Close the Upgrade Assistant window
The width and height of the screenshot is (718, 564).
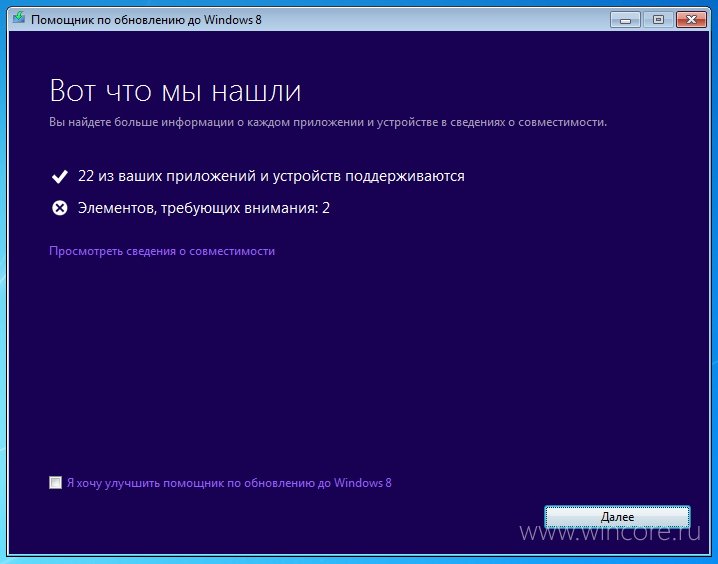pos(691,20)
